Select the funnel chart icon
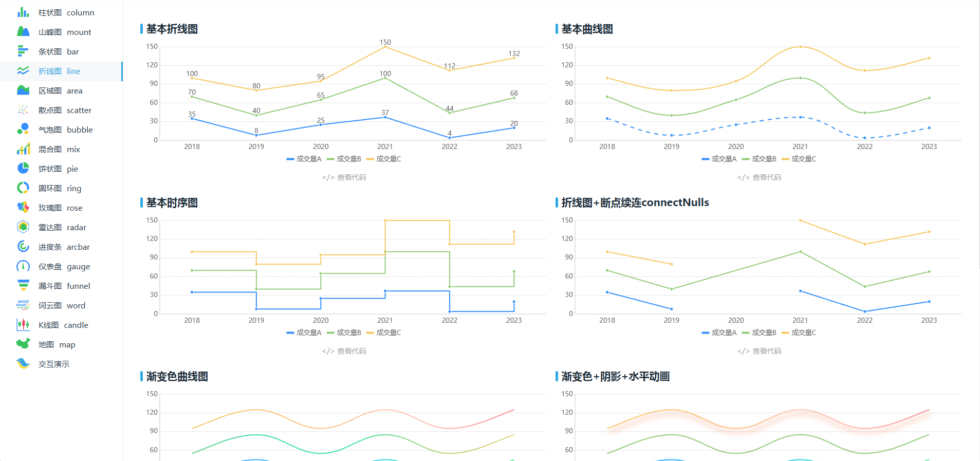Viewport: 980px width, 461px height. coord(23,286)
